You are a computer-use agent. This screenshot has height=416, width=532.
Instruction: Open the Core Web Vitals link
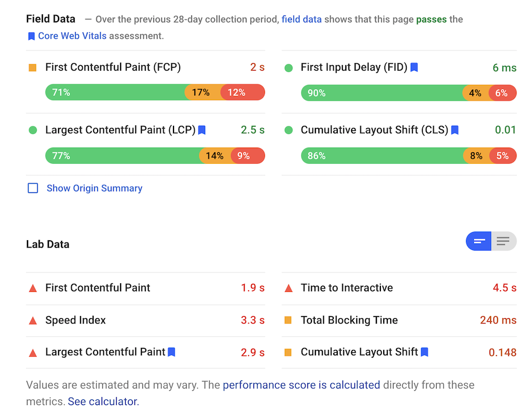[x=72, y=36]
